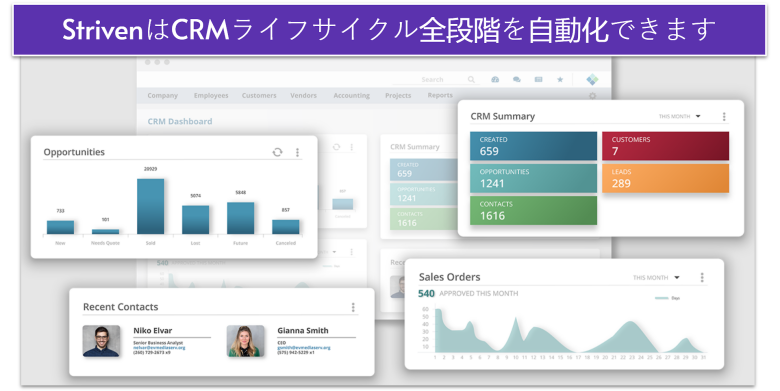The width and height of the screenshot is (780, 391).
Task: Open the Vendors menu
Action: [303, 96]
